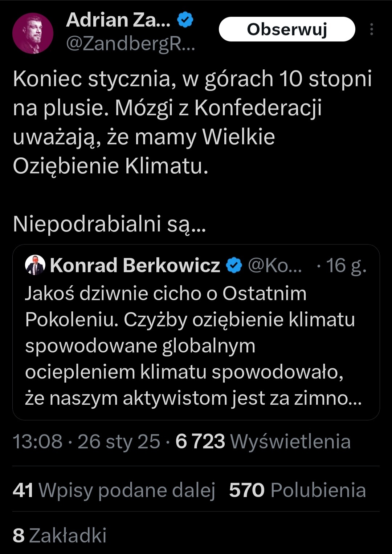Click the 'Niepodrabialni są...' line

(109, 223)
